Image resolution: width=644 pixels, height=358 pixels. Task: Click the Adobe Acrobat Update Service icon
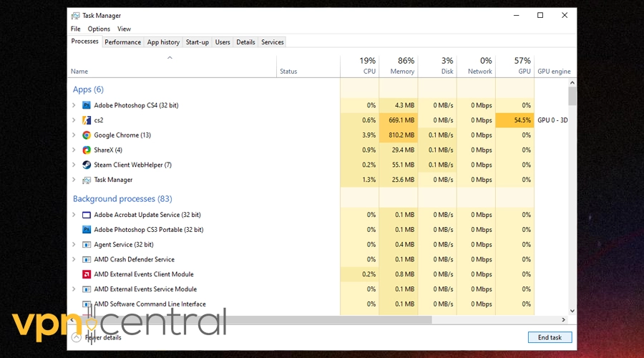coord(87,215)
